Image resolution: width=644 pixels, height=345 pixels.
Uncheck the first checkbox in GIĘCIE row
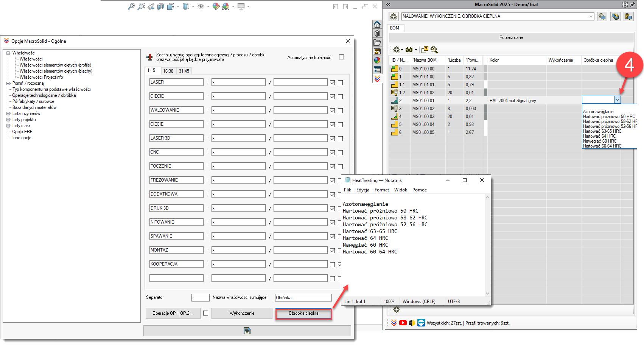(x=333, y=96)
